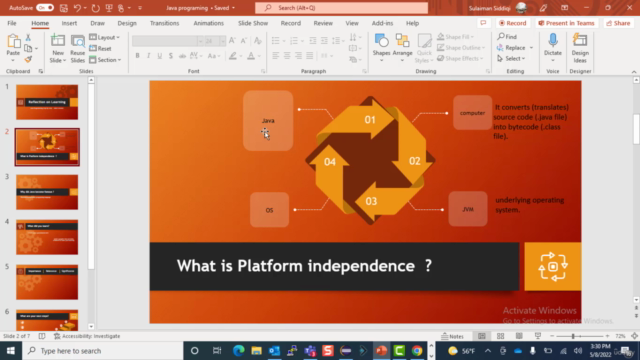This screenshot has height=360, width=640.
Task: Increase the font size
Action: click(x=232, y=40)
